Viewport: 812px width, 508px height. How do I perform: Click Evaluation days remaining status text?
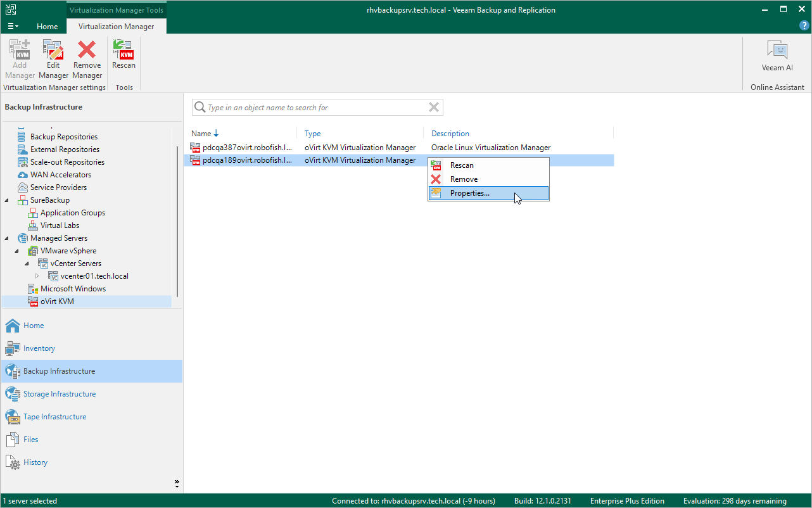[735, 501]
